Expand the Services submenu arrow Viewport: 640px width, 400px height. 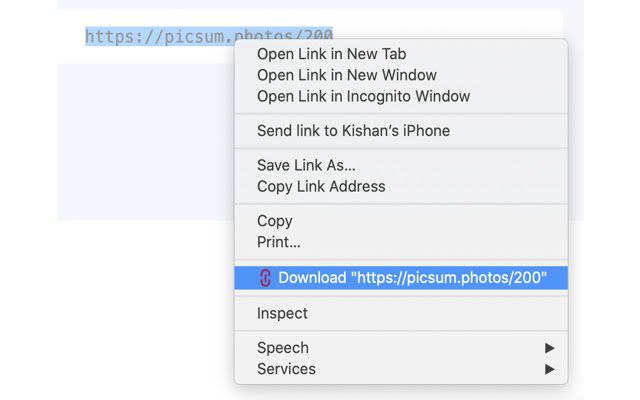[549, 369]
